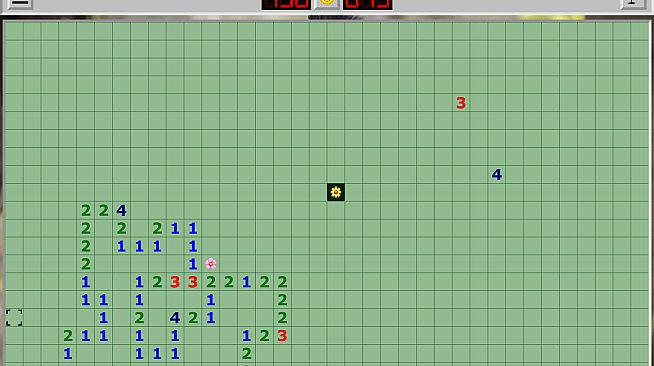Click the yellow flower mine on black cell
This screenshot has height=366, width=654.
336,192
